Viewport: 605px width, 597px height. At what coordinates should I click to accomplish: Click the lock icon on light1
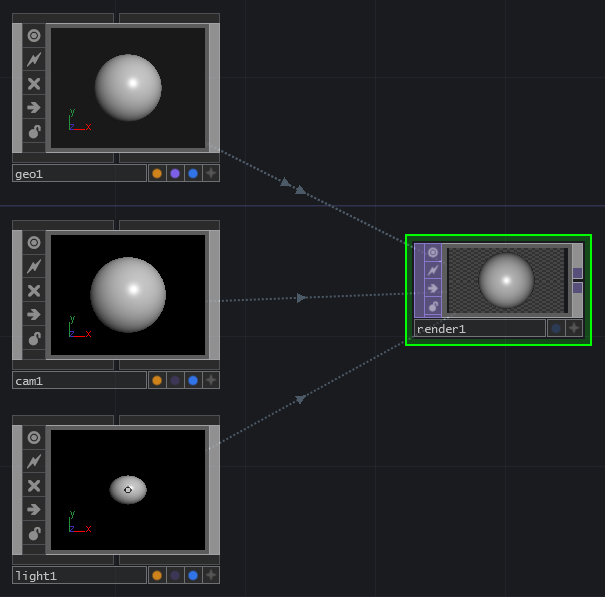click(x=34, y=533)
